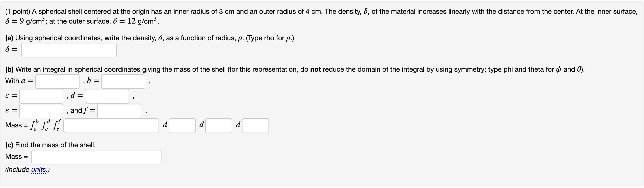The image size is (644, 188).
Task: Click the second differential variable box
Action: click(219, 125)
